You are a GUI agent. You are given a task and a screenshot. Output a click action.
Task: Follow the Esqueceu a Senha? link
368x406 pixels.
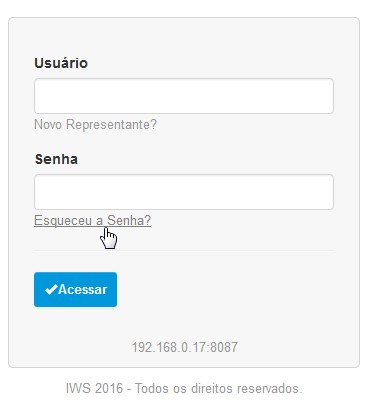click(x=92, y=220)
